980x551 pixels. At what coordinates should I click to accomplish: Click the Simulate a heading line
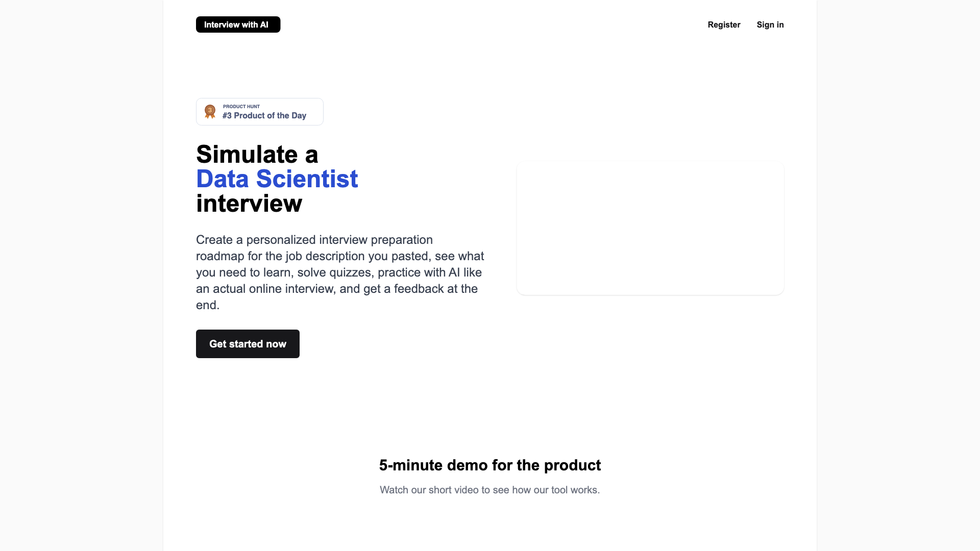point(257,154)
